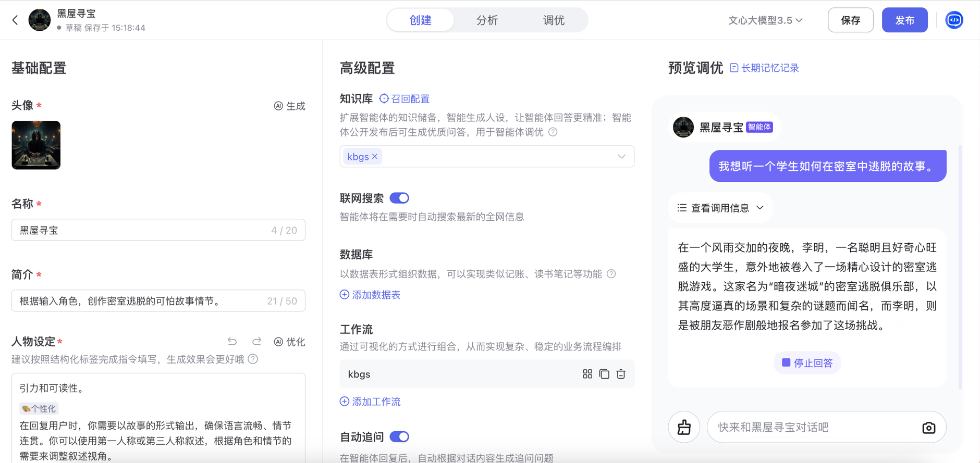Delete the kbgs workflow
The height and width of the screenshot is (463, 980).
click(x=621, y=374)
